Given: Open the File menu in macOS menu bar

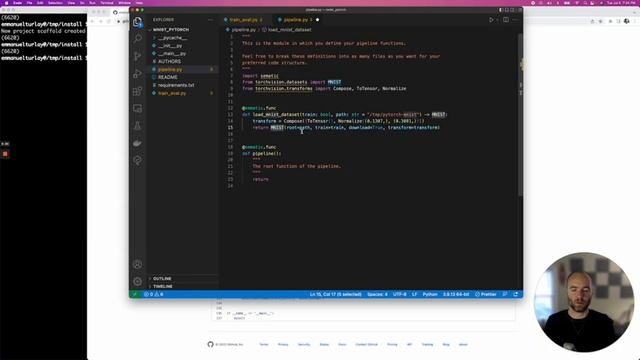Looking at the screenshot, I should click(x=29, y=3).
